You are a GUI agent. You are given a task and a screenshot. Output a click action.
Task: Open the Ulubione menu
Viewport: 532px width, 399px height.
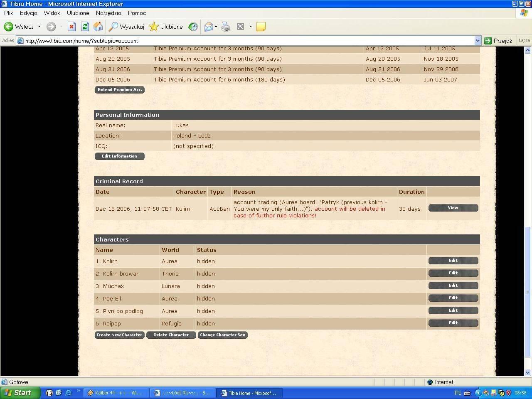[78, 13]
